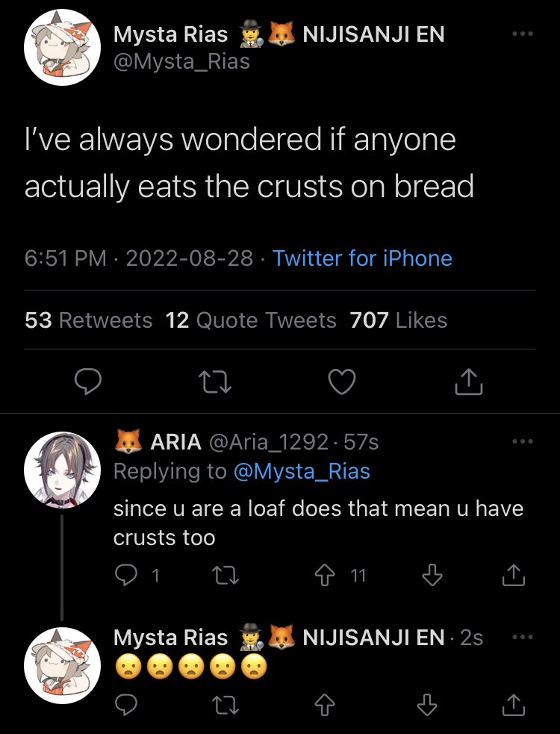Share ARIA's reply
The width and height of the screenshot is (560, 734).
[513, 575]
